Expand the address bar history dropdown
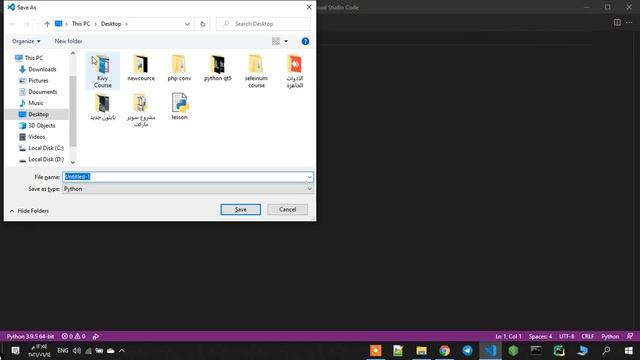The width and height of the screenshot is (640, 360). pos(187,24)
